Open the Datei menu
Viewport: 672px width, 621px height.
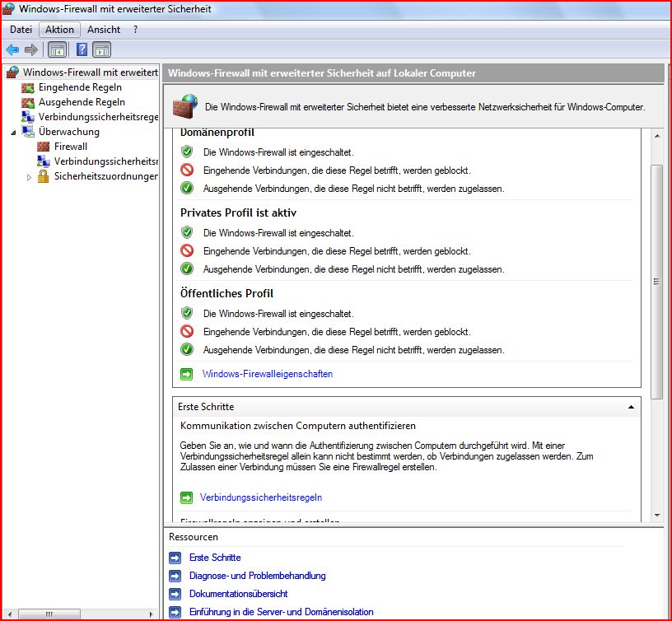(21, 30)
